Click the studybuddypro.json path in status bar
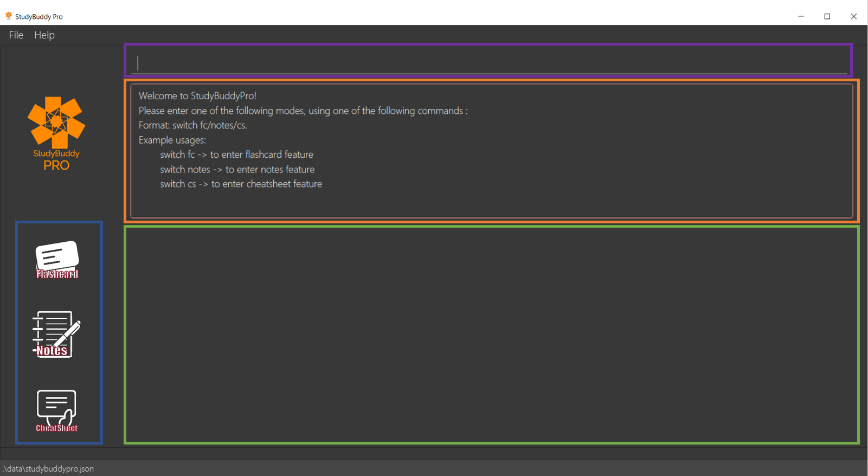This screenshot has width=868, height=476. pyautogui.click(x=48, y=468)
